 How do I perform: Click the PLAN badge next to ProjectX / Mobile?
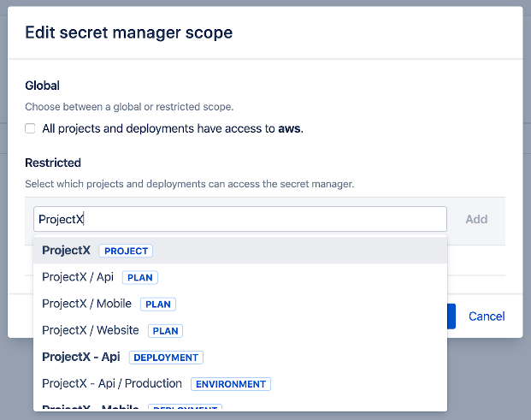[x=158, y=305]
